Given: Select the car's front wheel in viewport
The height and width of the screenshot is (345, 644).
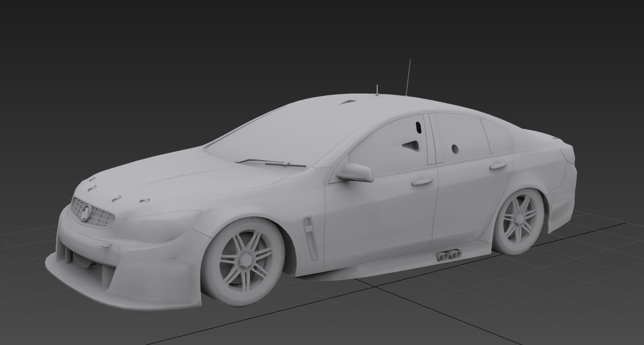Looking at the screenshot, I should pos(243,262).
